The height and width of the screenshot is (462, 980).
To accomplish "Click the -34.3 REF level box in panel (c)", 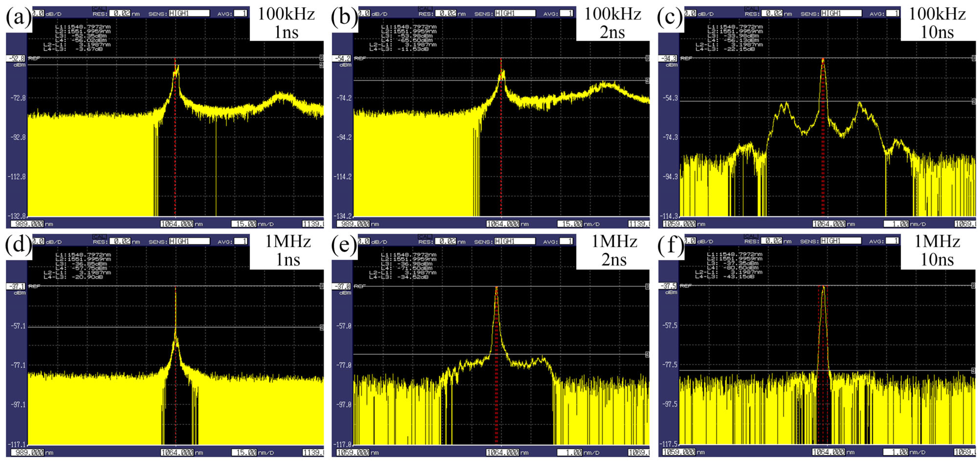I will 668,58.
